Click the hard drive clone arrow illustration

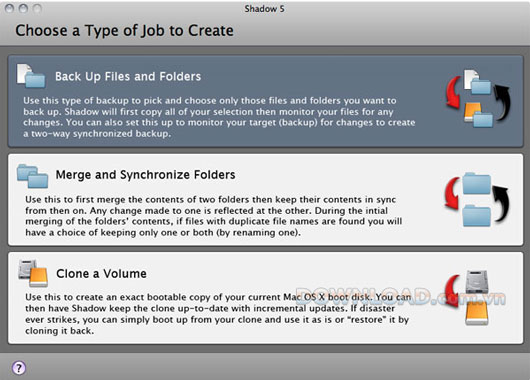tap(467, 298)
